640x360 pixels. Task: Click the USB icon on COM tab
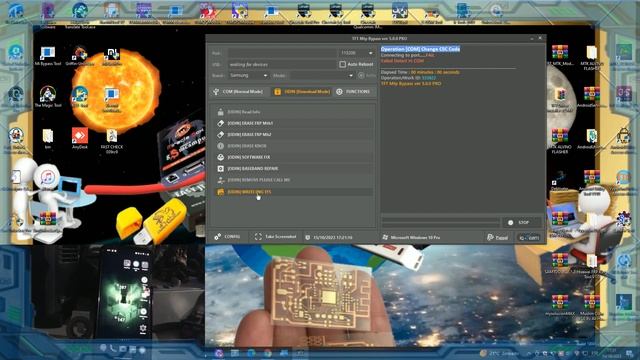click(x=216, y=92)
